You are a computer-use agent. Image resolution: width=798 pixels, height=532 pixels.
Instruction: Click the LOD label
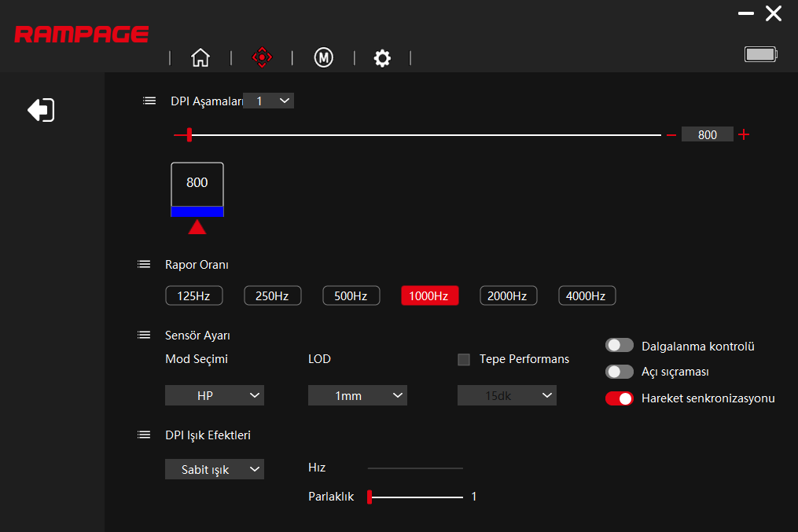[x=320, y=359]
